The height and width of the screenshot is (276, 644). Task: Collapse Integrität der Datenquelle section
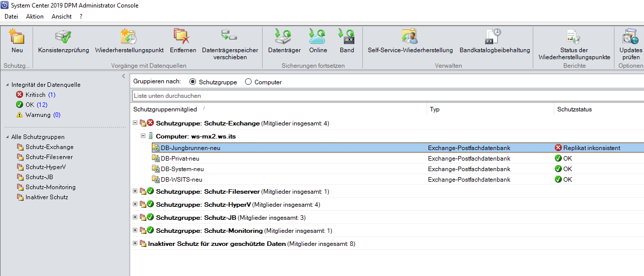coord(7,85)
